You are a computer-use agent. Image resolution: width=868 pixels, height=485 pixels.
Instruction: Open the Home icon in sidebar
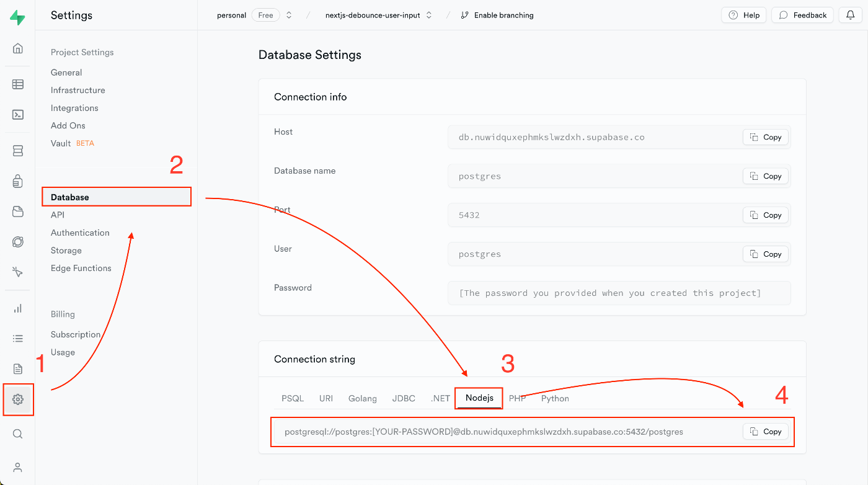(18, 48)
